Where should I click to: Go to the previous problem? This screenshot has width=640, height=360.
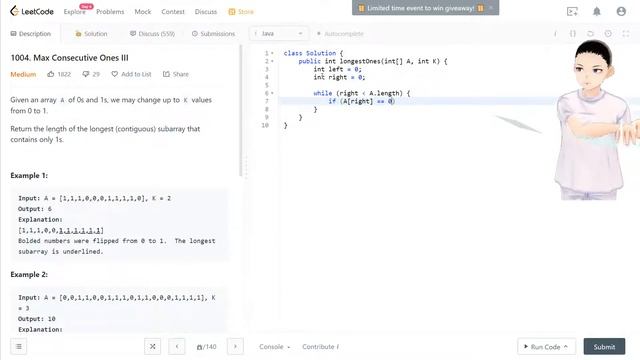[177, 347]
